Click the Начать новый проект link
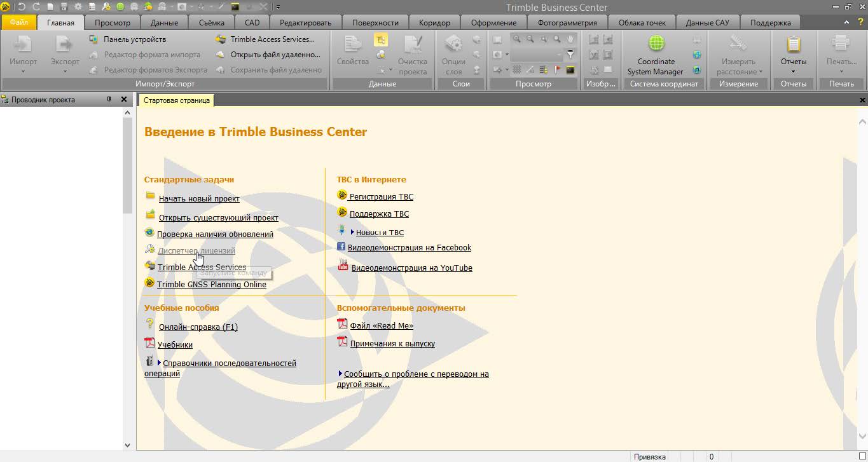The width and height of the screenshot is (868, 462). click(199, 198)
